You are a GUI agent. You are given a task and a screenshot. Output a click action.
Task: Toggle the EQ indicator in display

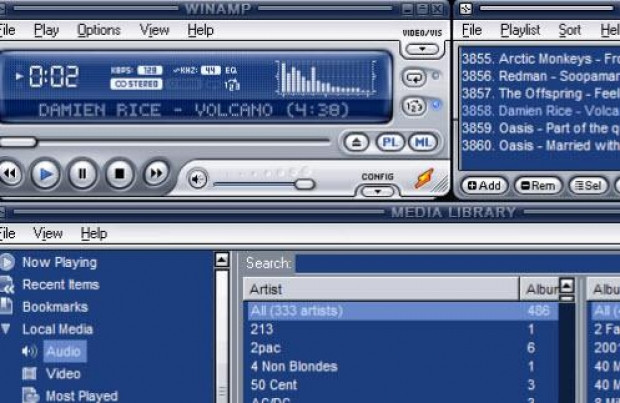[x=231, y=70]
